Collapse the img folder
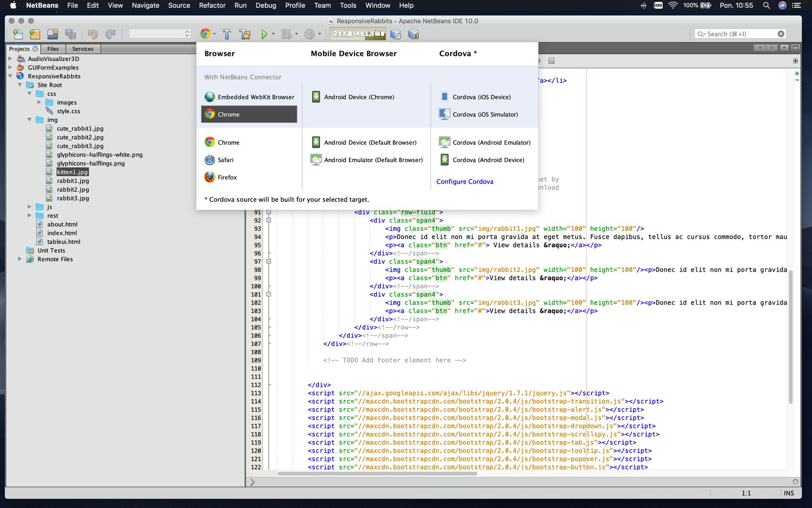 pos(29,120)
